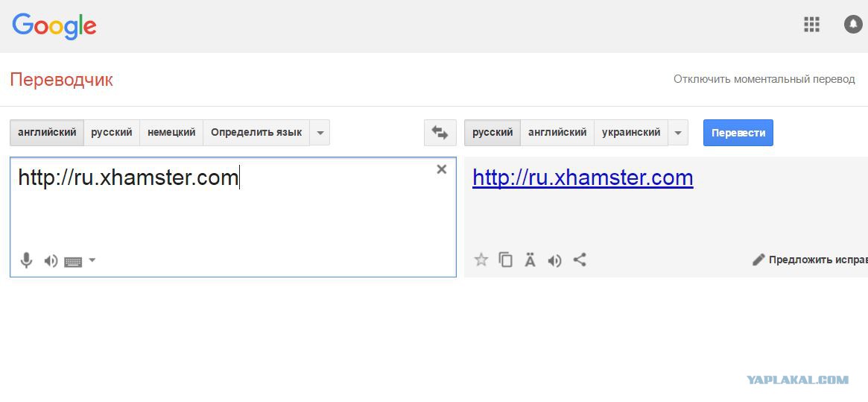
Task: Open the Google apps grid
Action: click(x=811, y=24)
